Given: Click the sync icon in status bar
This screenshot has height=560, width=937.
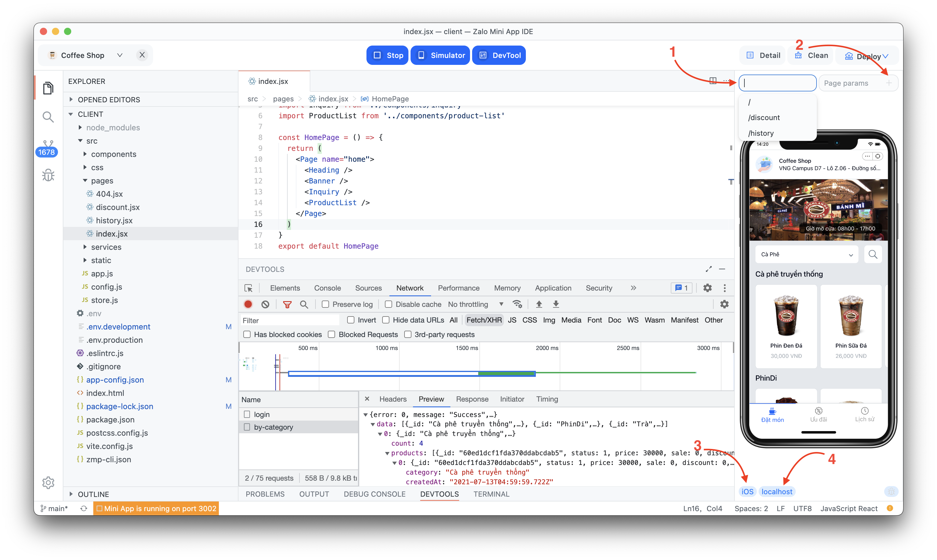Looking at the screenshot, I should pyautogui.click(x=84, y=508).
